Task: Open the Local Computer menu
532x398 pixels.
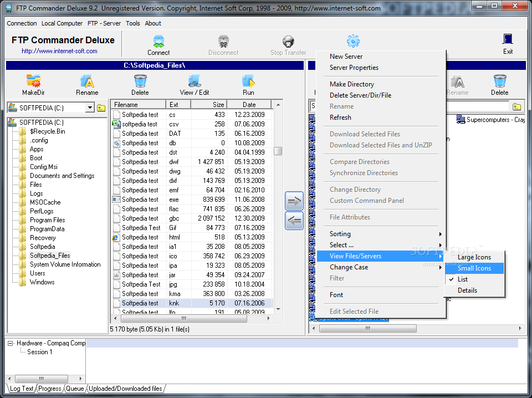Action: pos(62,23)
